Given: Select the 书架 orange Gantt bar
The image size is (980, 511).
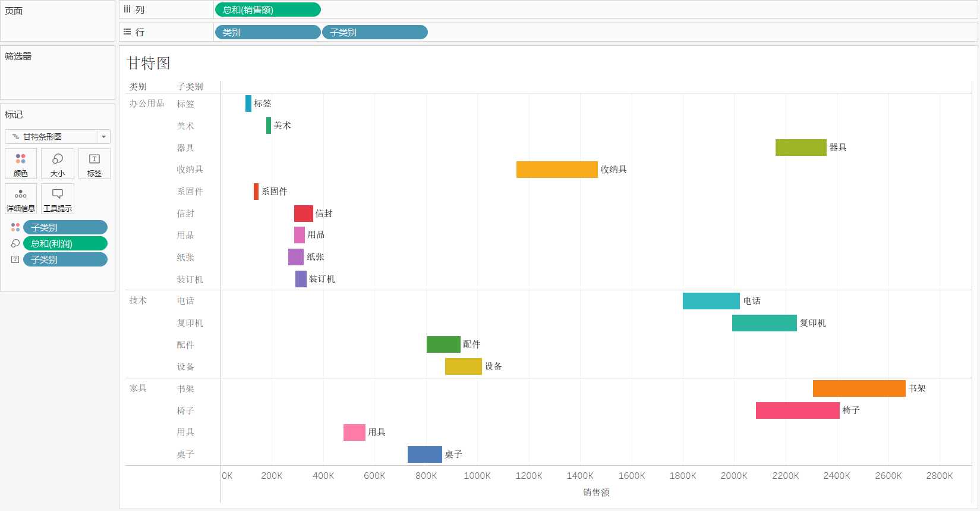Looking at the screenshot, I should (x=859, y=388).
